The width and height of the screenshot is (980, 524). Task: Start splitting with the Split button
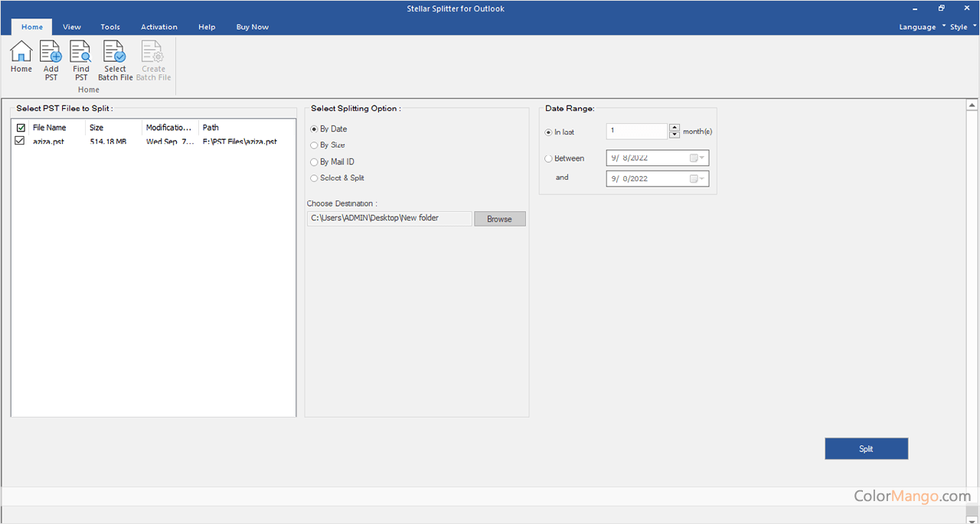pos(866,449)
